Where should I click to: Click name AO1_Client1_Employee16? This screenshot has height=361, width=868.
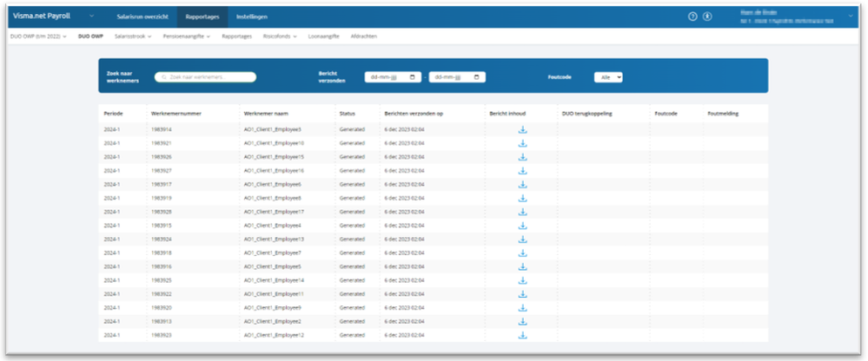tap(274, 171)
